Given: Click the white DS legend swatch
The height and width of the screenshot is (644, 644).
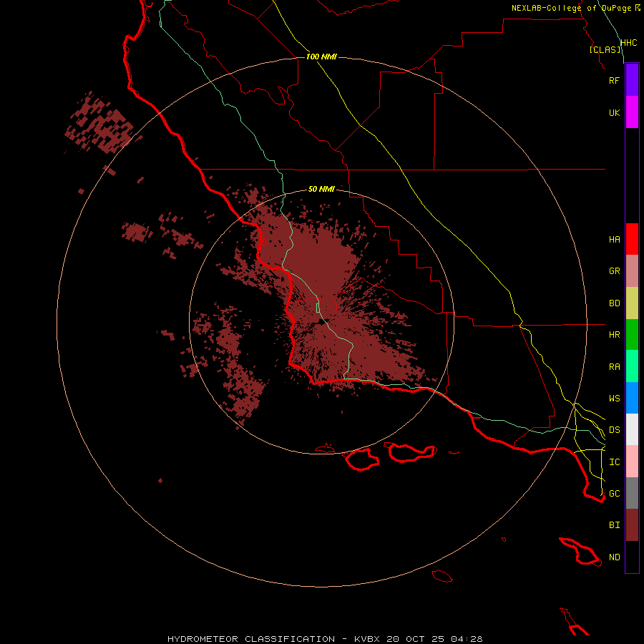Looking at the screenshot, I should (632, 429).
